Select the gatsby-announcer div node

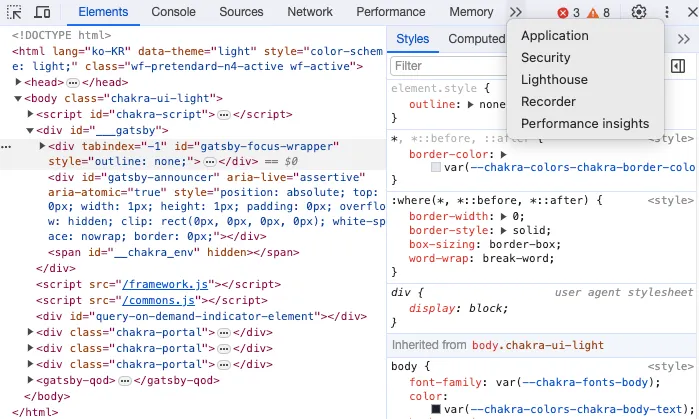tap(216, 207)
